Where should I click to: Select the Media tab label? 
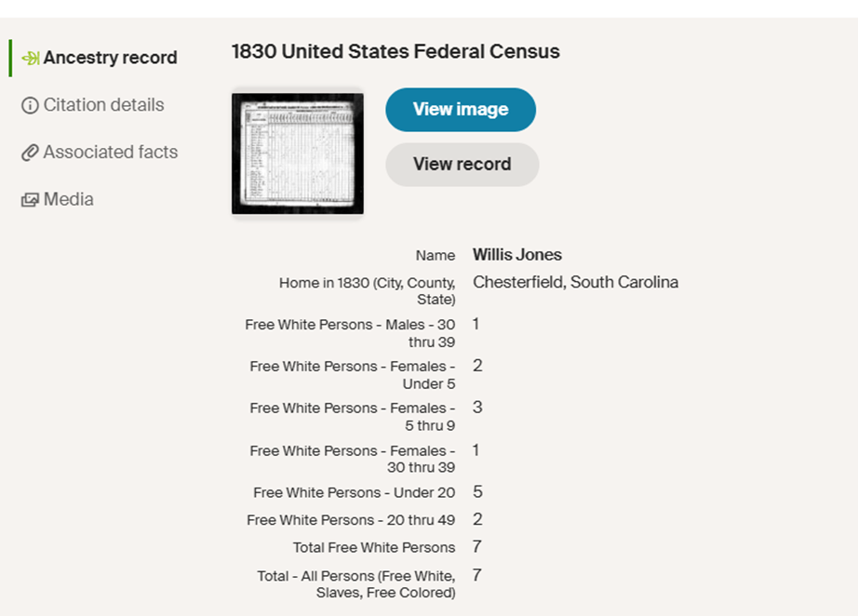(x=68, y=199)
